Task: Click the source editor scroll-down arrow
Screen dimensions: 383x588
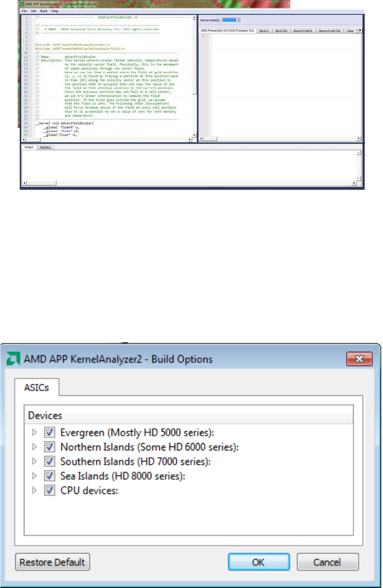Action: pos(194,135)
